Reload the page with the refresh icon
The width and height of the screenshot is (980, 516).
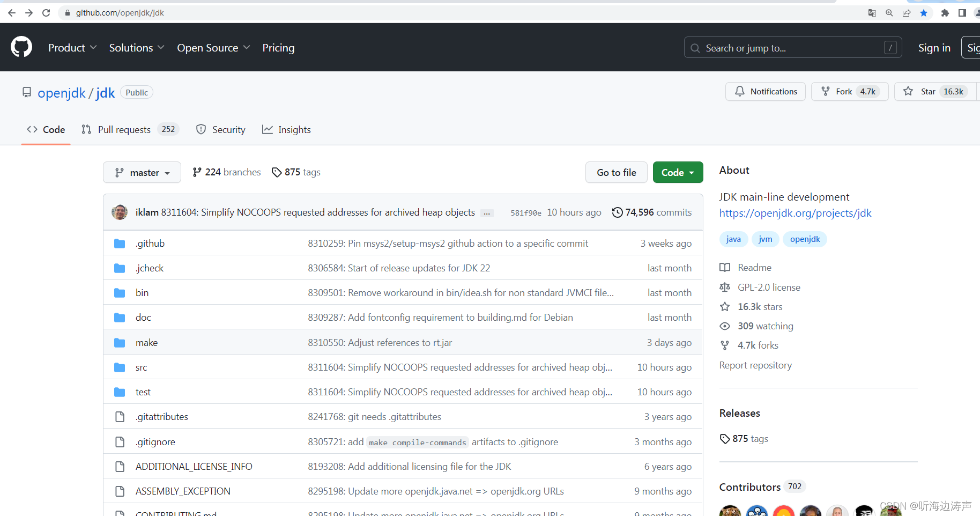(x=46, y=13)
